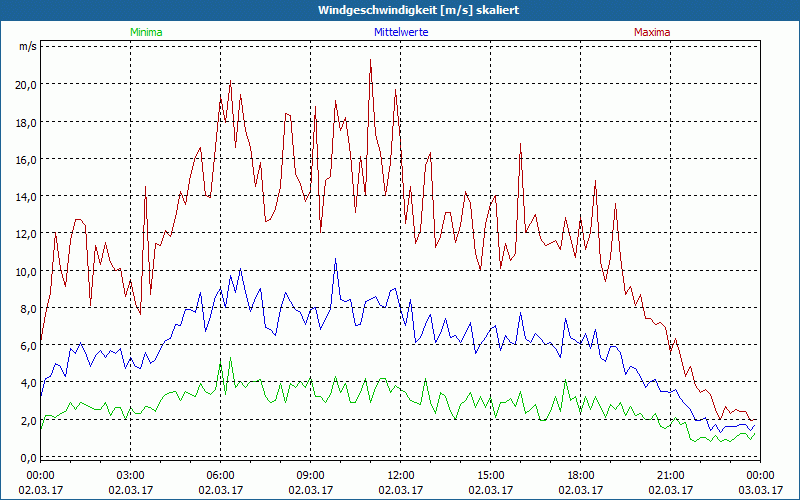Click the 6,0 y-axis value

click(28, 346)
